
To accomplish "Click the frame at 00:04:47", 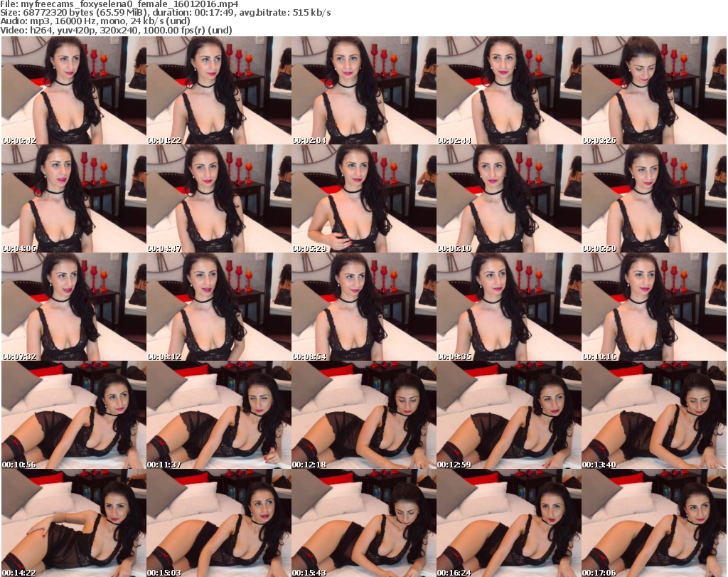I will (219, 198).
